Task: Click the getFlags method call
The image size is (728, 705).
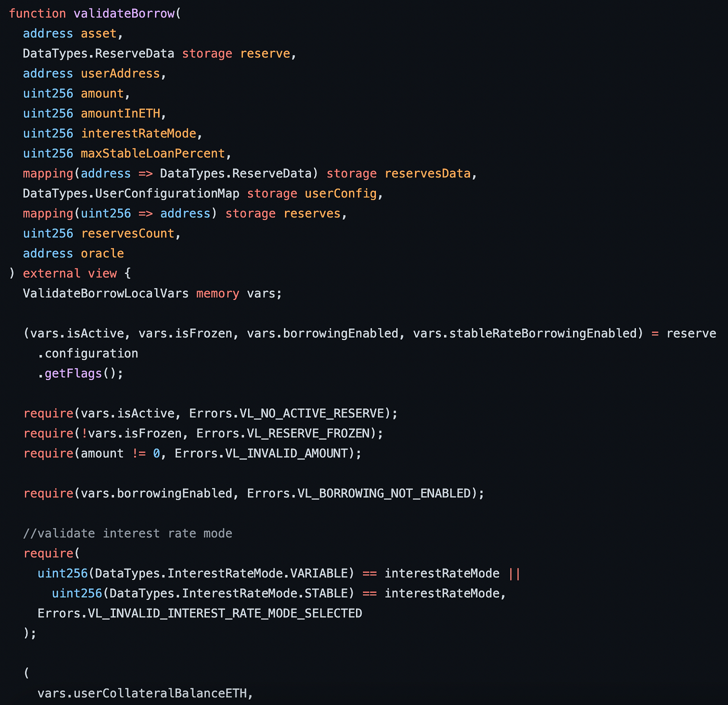Action: coord(73,374)
